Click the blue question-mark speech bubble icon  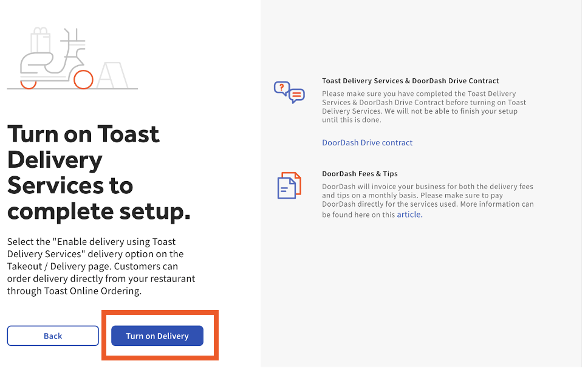pyautogui.click(x=282, y=87)
